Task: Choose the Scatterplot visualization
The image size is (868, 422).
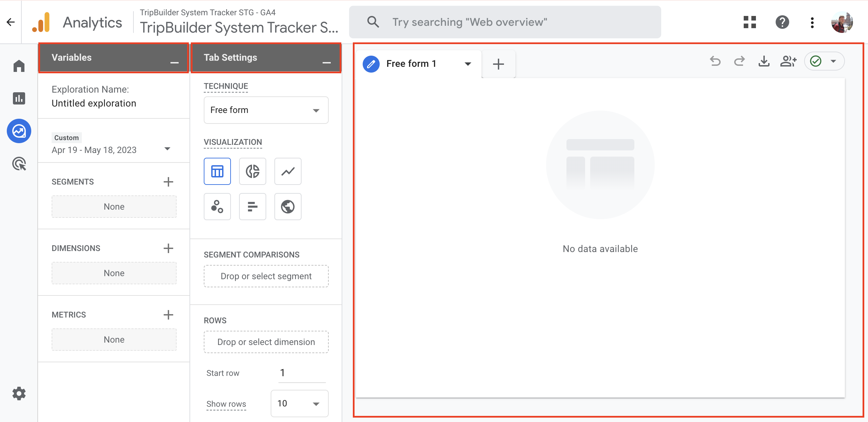Action: (x=217, y=207)
